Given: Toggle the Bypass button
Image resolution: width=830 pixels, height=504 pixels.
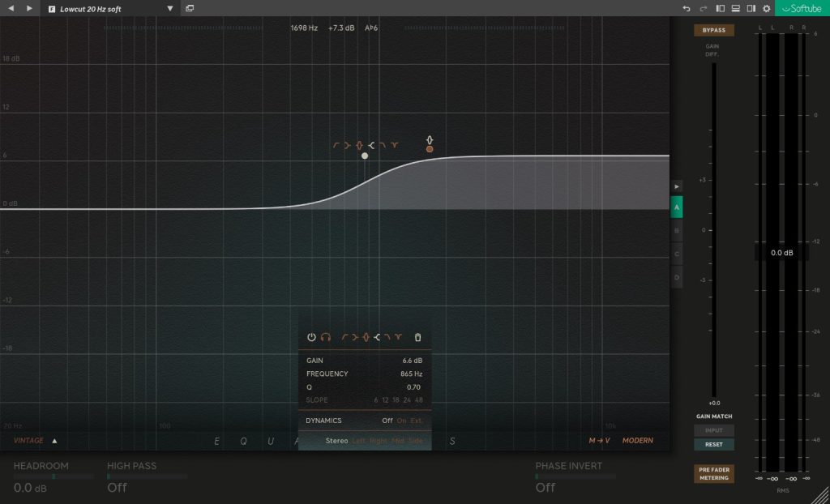Looking at the screenshot, I should tap(713, 30).
